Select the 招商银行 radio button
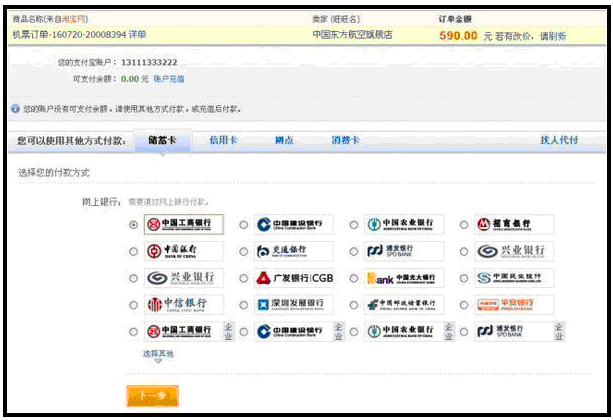613x420 pixels. point(464,224)
